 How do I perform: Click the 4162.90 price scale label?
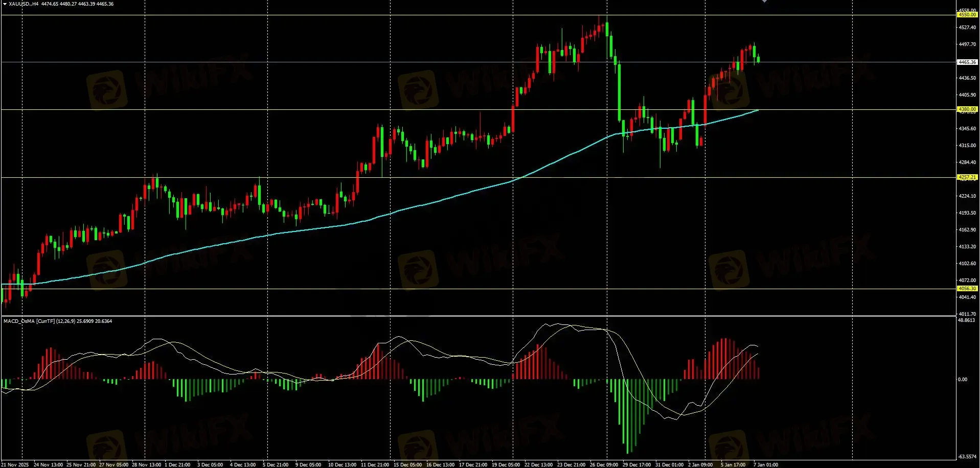pos(967,230)
